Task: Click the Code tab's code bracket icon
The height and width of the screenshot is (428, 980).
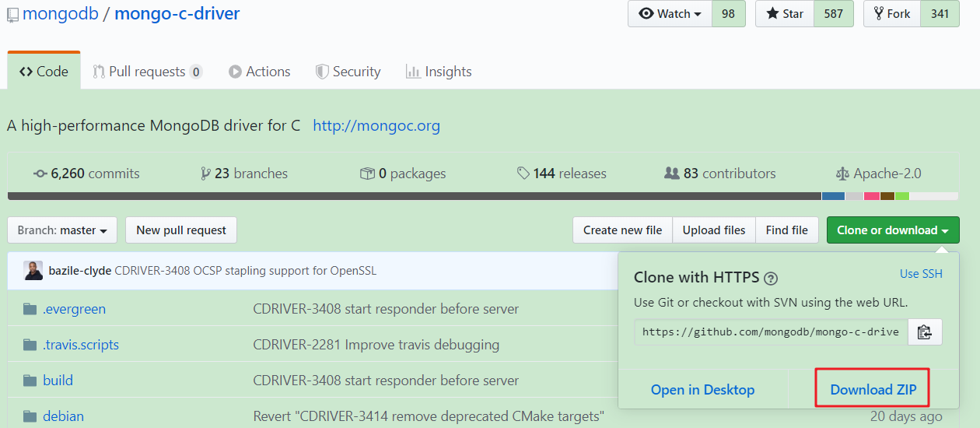Action: [26, 72]
